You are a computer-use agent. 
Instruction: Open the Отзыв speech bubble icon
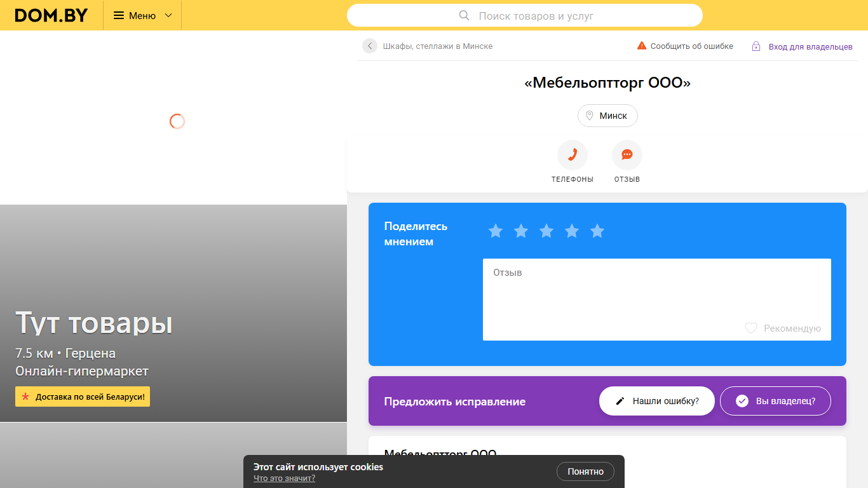click(627, 155)
